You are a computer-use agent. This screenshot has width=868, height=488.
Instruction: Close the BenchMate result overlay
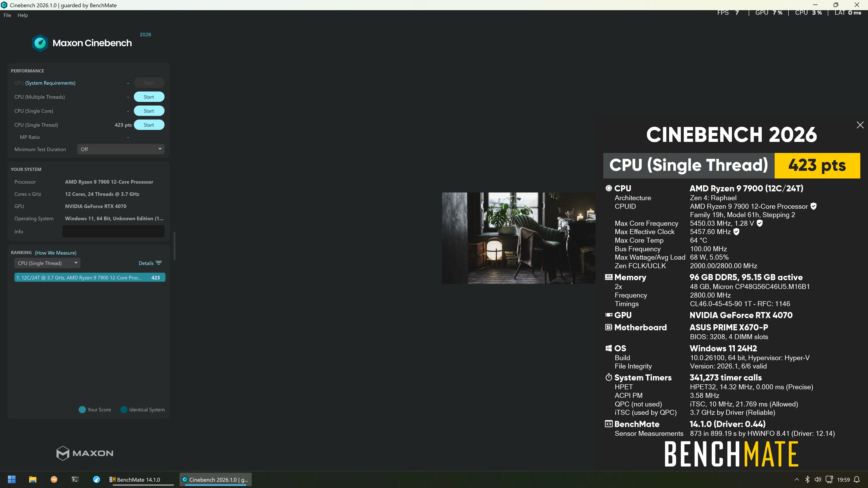[x=860, y=125]
